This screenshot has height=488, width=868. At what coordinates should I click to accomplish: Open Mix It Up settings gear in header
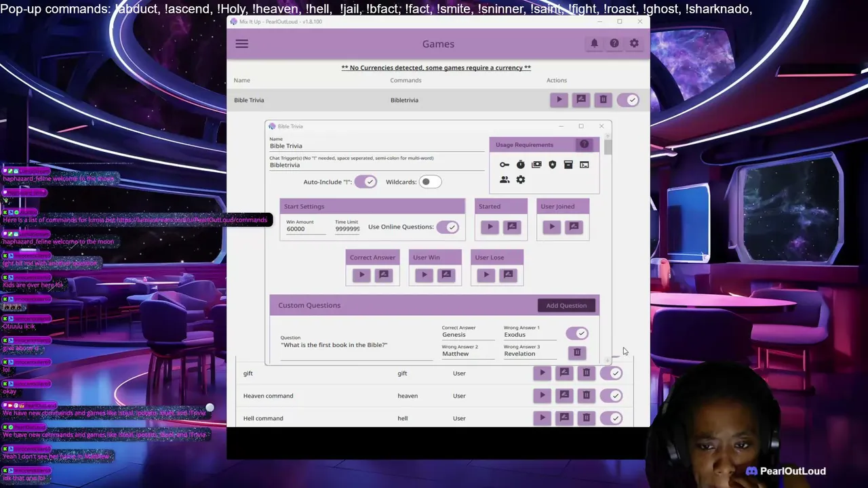coord(634,43)
